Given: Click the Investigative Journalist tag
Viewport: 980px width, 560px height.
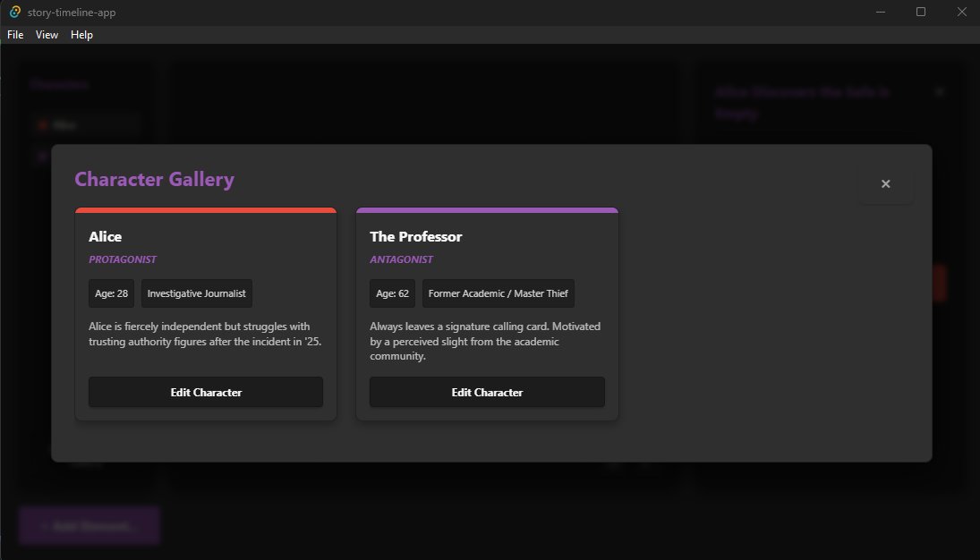Looking at the screenshot, I should pos(196,293).
